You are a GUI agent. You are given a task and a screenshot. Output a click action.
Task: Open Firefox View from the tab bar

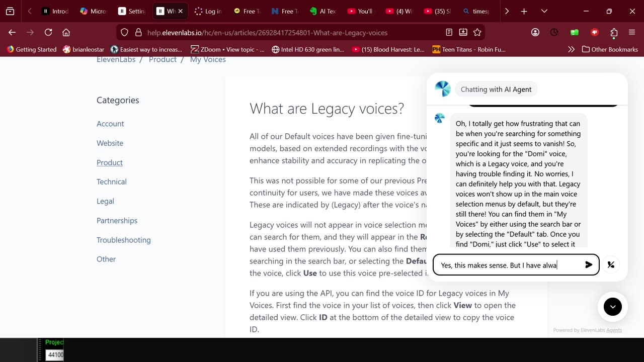click(x=10, y=11)
